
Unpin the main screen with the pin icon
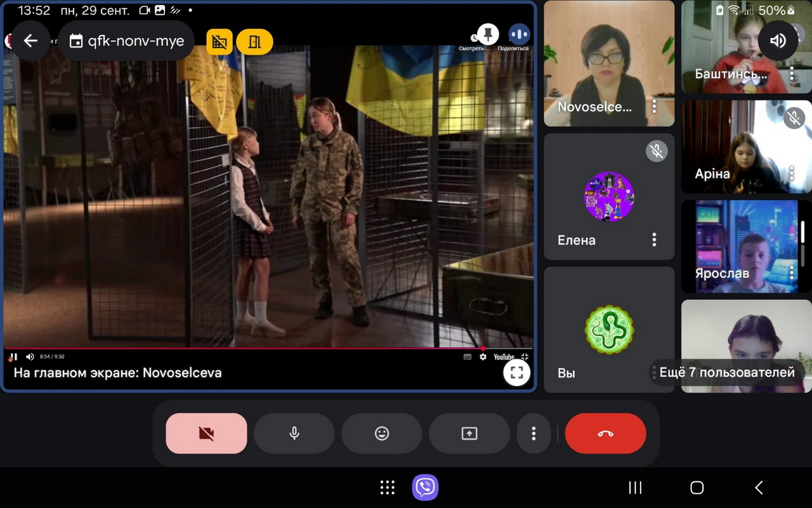click(x=488, y=34)
